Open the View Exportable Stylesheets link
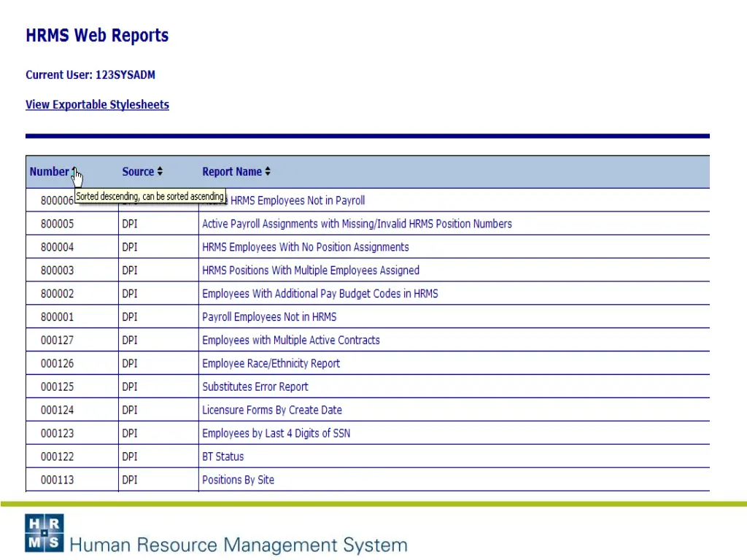The height and width of the screenshot is (560, 747). point(97,104)
